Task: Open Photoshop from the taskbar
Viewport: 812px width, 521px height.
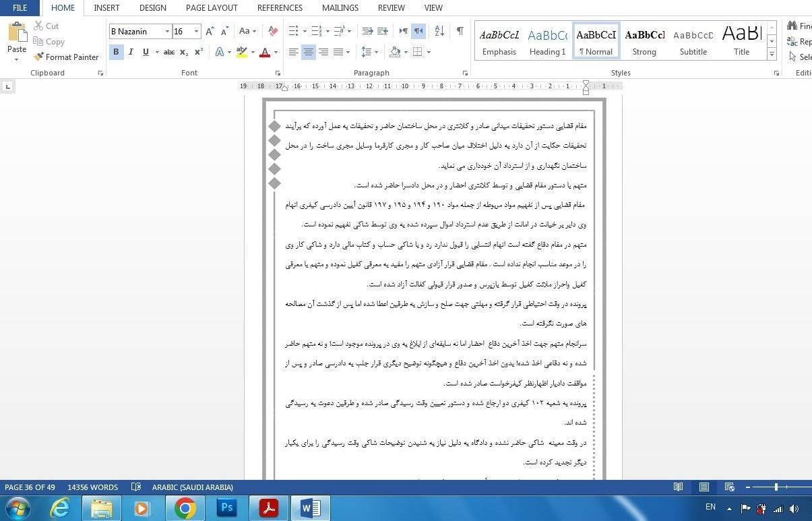Action: click(226, 508)
